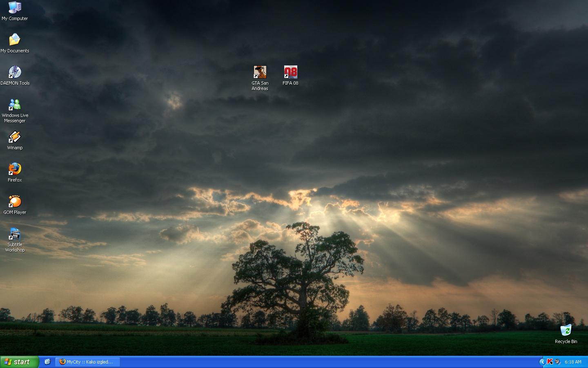
Task: Click the quick launch icon beside Start
Action: (x=47, y=362)
